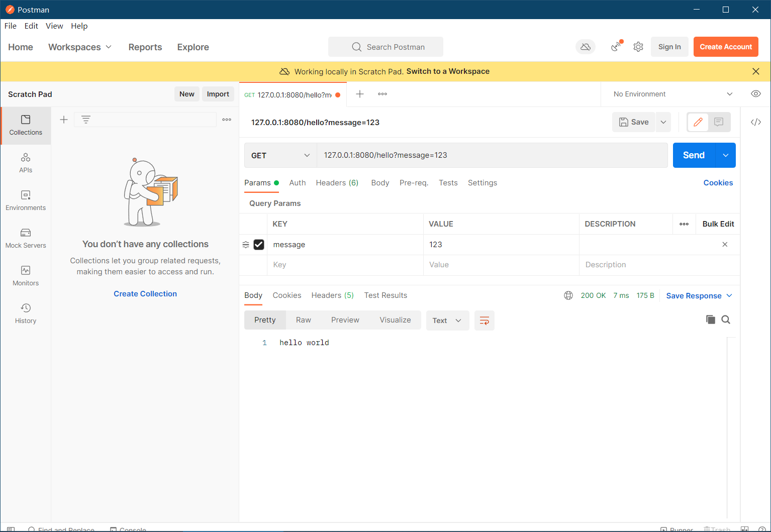Select Raw response view

tap(304, 320)
